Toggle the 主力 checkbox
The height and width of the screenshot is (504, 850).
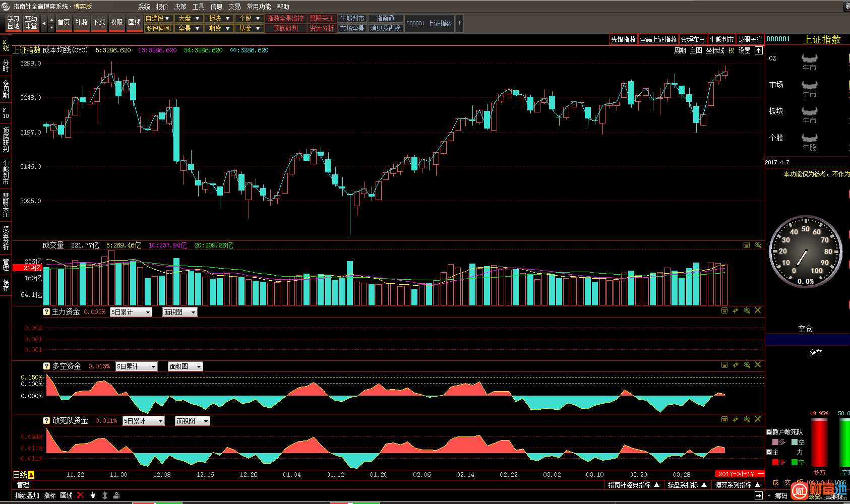click(769, 452)
